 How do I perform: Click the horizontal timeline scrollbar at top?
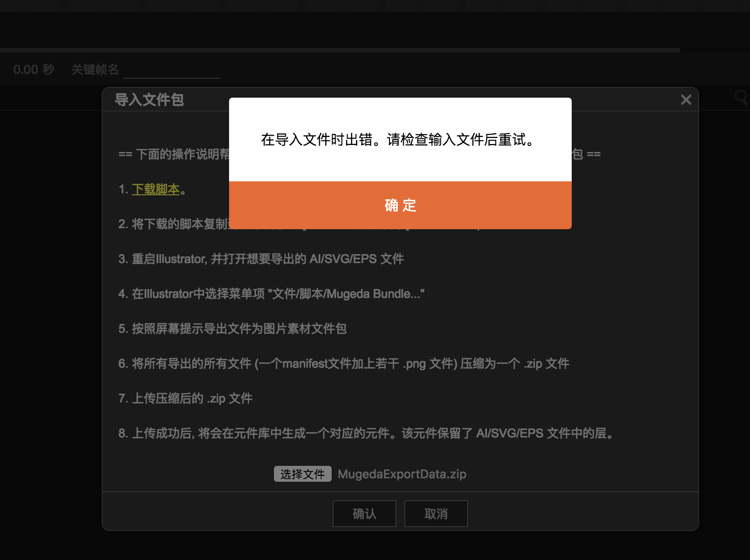click(340, 50)
